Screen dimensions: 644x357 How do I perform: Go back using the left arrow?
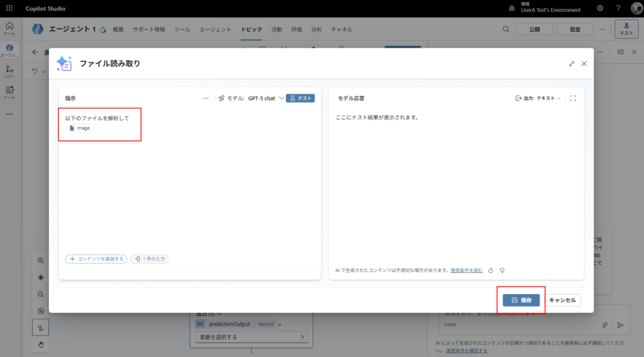click(35, 52)
